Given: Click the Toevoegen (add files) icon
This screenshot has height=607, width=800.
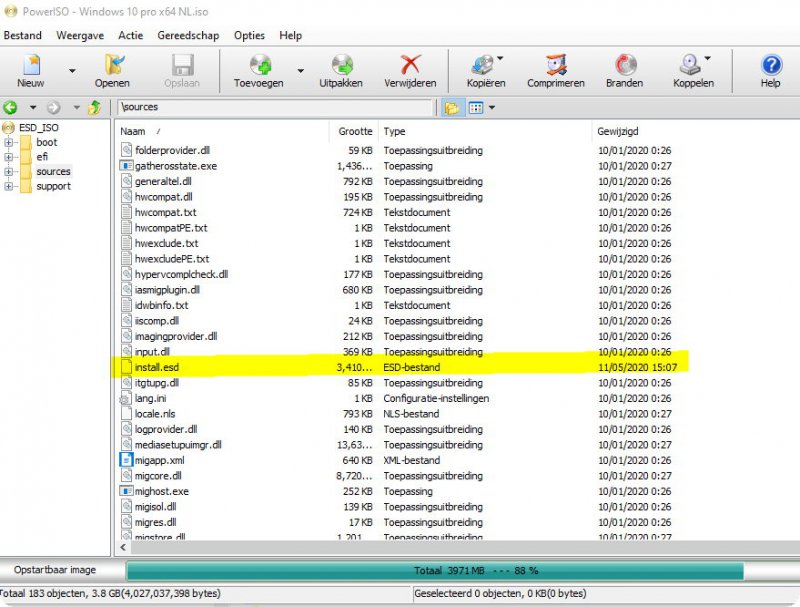Looking at the screenshot, I should (x=261, y=67).
